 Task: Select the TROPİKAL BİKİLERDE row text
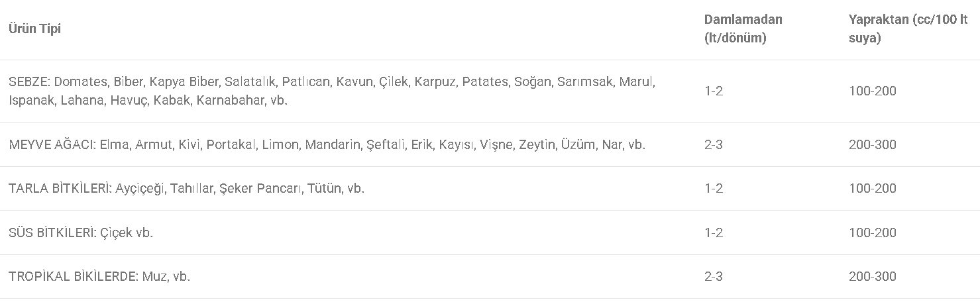tap(99, 276)
